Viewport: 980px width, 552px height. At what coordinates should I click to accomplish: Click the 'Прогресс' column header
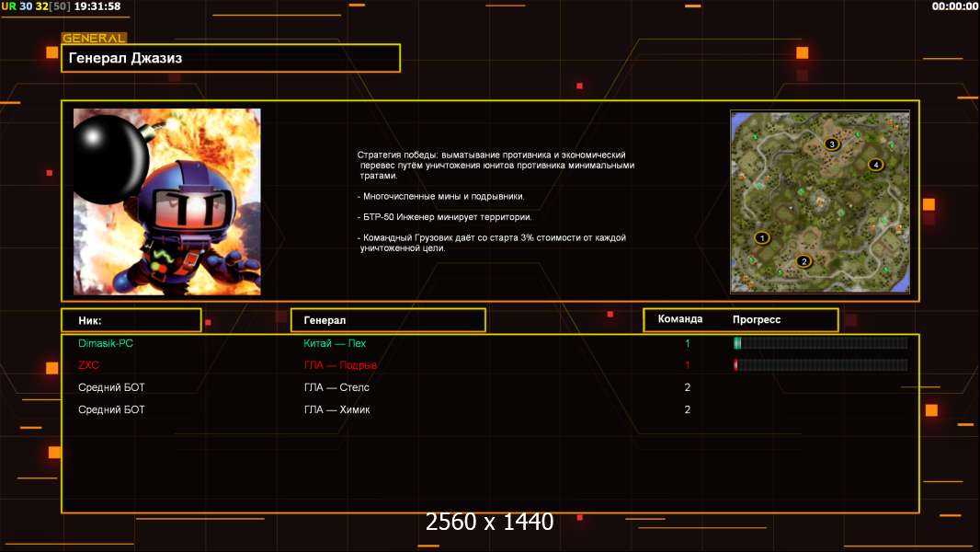click(x=757, y=319)
